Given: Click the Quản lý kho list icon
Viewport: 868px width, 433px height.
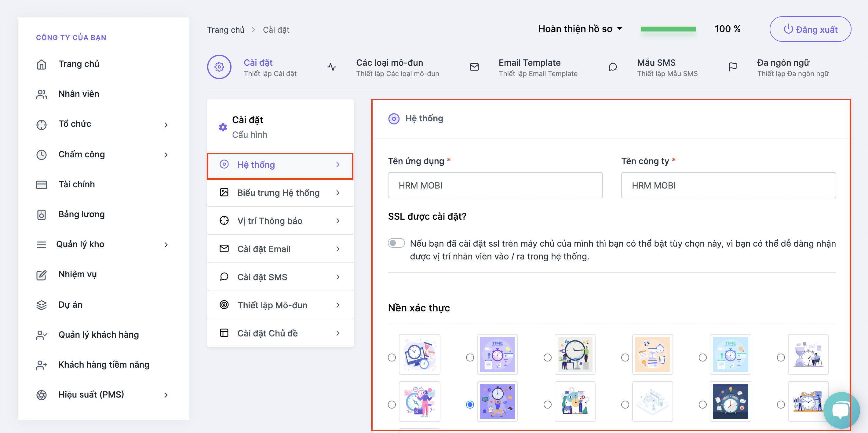Looking at the screenshot, I should (x=42, y=244).
